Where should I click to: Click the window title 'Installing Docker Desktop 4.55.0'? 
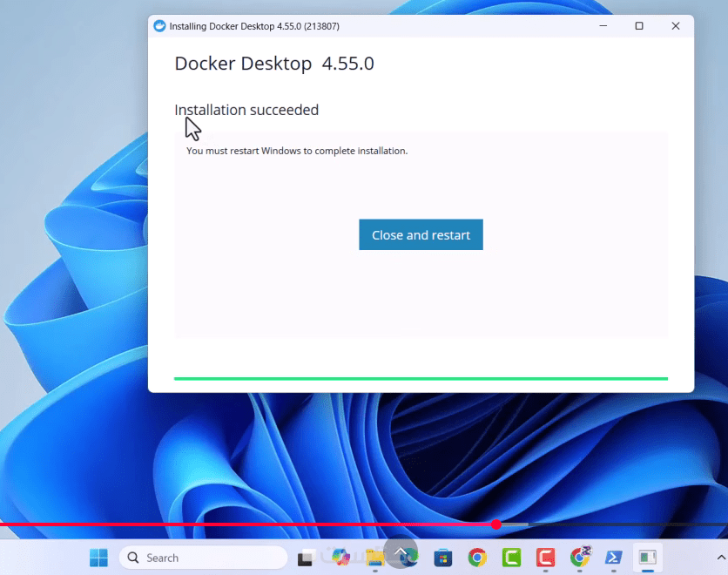pyautogui.click(x=254, y=26)
